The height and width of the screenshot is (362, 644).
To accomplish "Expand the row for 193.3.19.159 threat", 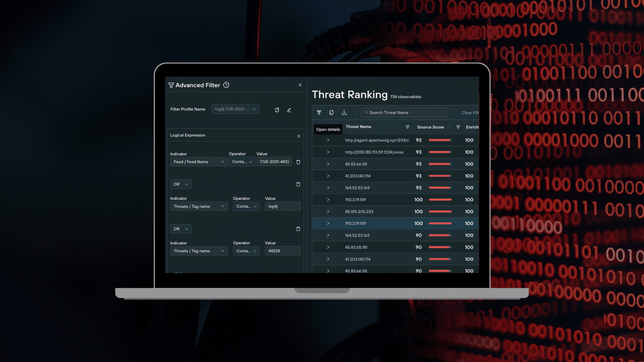I will pos(328,199).
